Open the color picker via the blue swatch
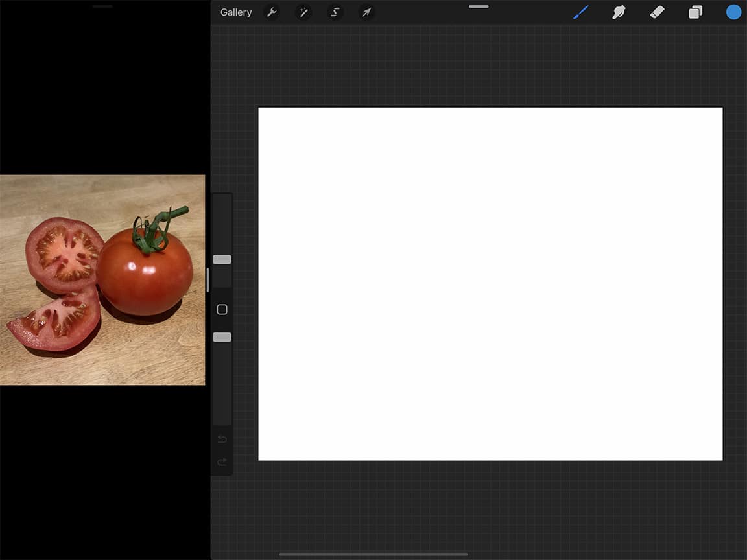The width and height of the screenshot is (747, 560). pyautogui.click(x=733, y=12)
